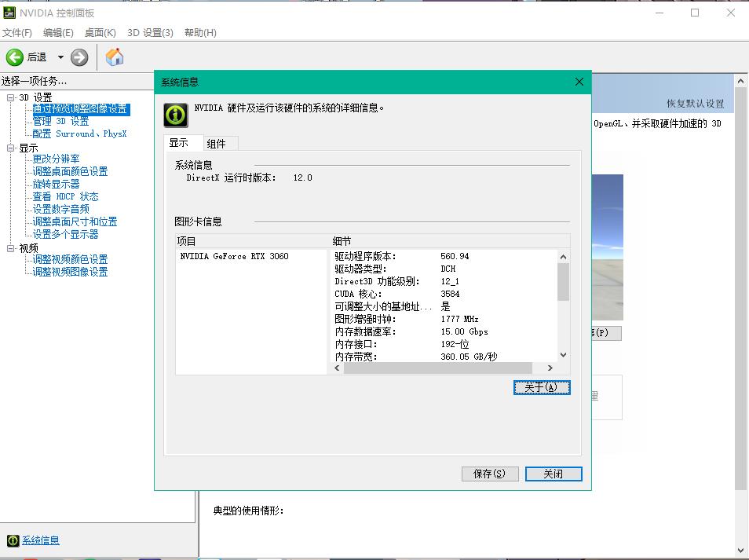749x560 pixels.
Task: Click the 可调整大小的基地址 row
Action: [443, 306]
